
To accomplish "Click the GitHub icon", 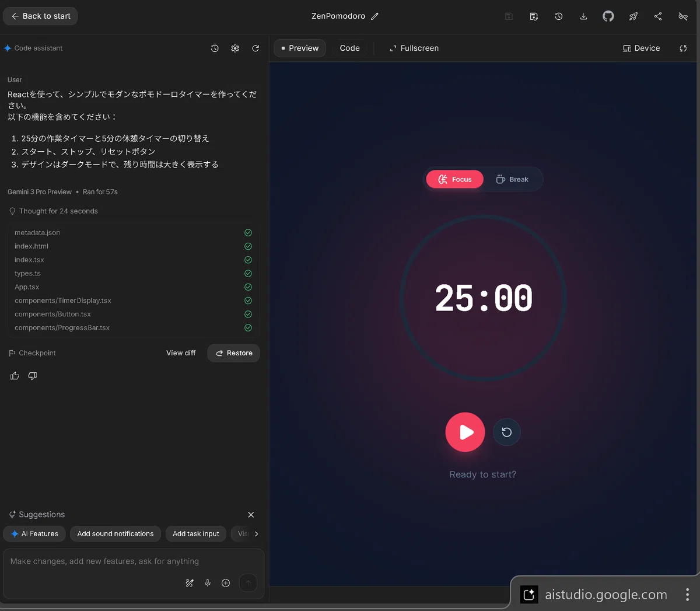I will click(x=608, y=16).
